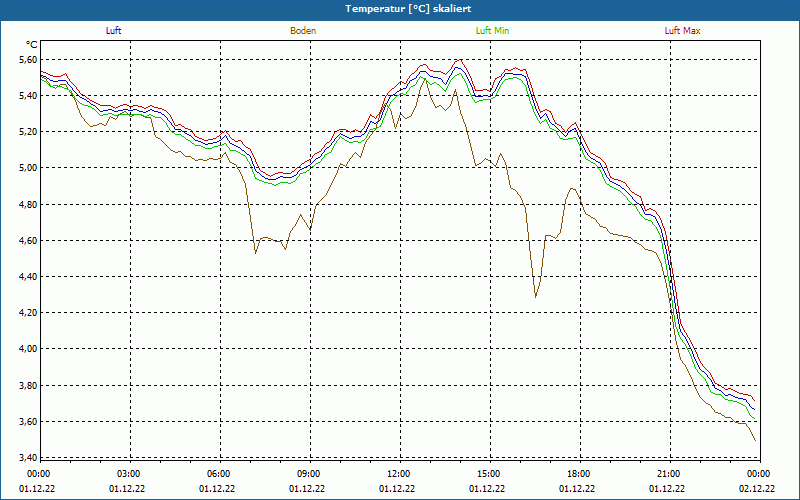This screenshot has width=800, height=500.
Task: Click the 5,40 y-axis value
Action: coord(29,96)
